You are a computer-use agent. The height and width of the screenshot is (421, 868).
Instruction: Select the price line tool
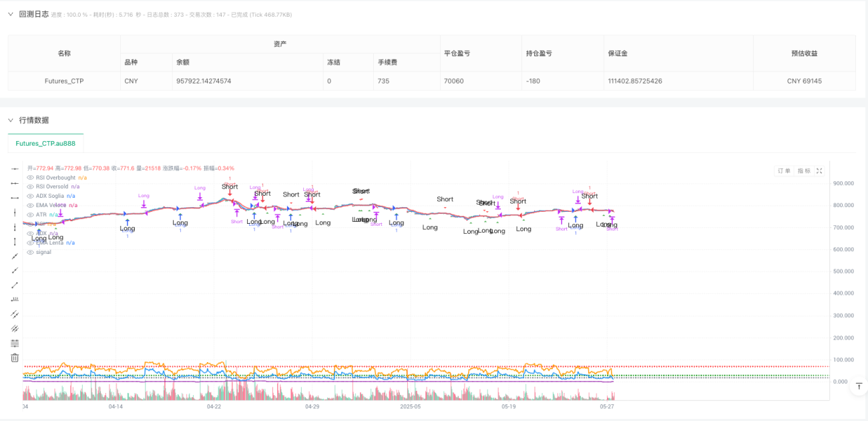[x=15, y=299]
